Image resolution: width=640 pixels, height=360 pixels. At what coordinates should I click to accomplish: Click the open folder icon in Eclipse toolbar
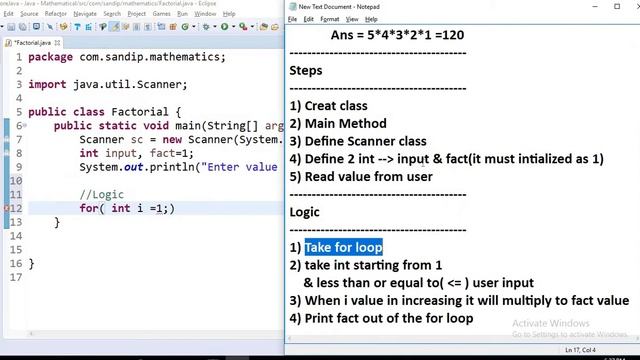point(264,27)
